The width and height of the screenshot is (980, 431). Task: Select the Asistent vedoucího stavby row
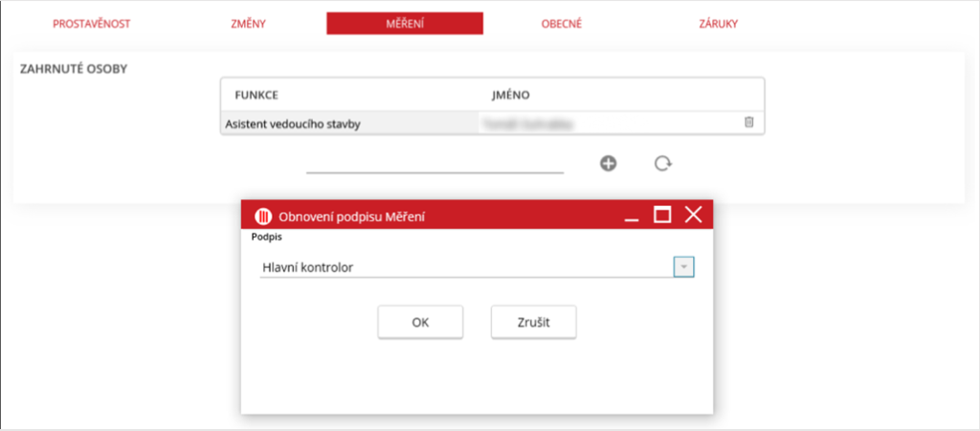(293, 124)
